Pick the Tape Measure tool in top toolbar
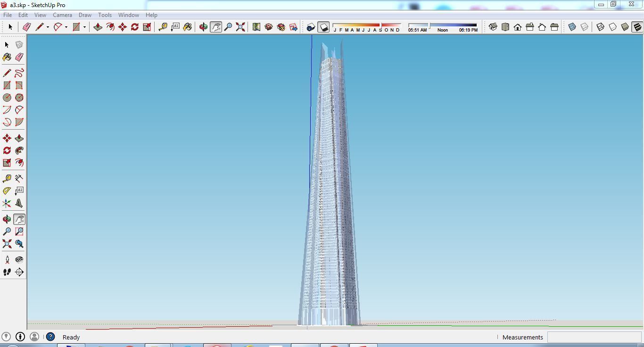644x347 pixels. point(163,27)
